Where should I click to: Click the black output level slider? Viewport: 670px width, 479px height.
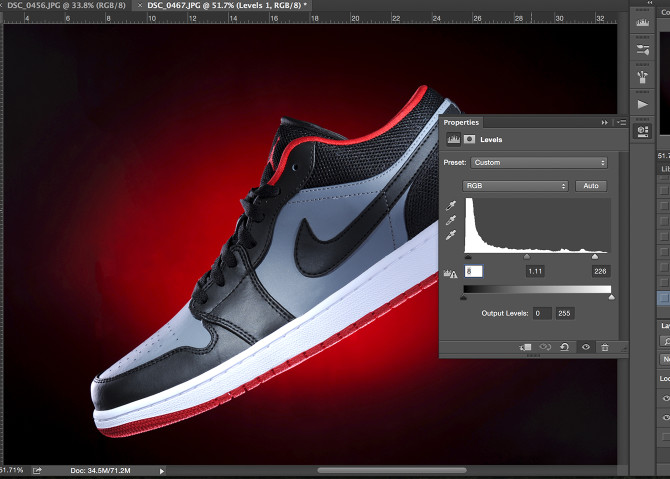(x=464, y=297)
